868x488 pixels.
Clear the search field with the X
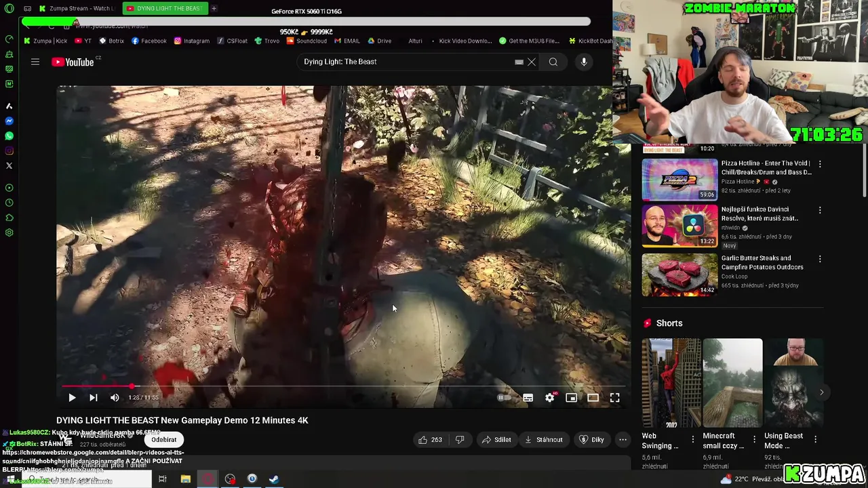click(532, 62)
